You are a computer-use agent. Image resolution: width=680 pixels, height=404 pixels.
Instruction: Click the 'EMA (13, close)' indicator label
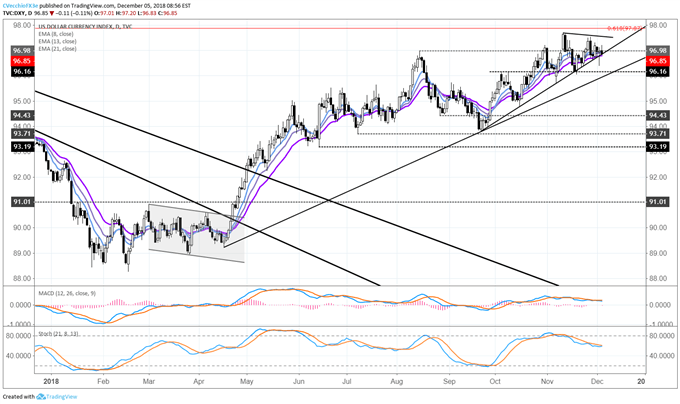click(x=57, y=41)
